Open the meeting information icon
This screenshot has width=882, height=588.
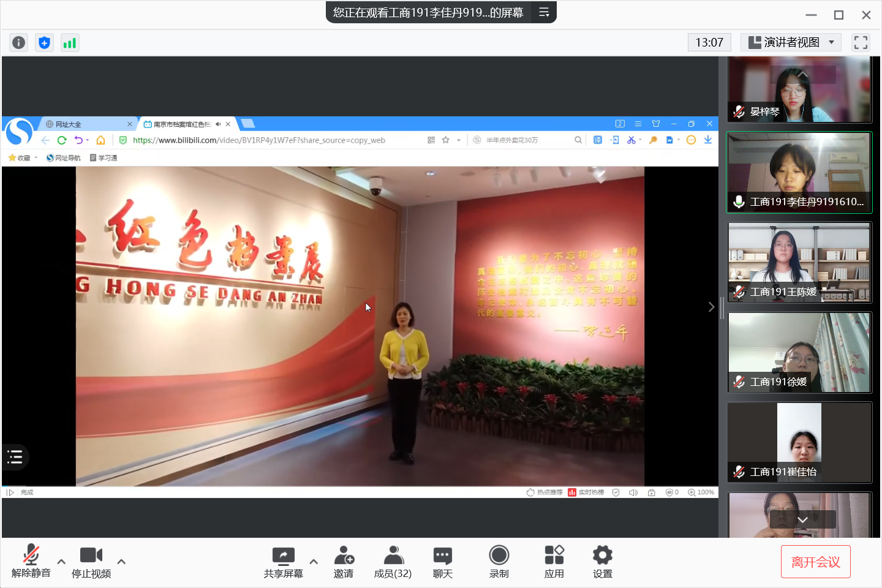(x=19, y=42)
